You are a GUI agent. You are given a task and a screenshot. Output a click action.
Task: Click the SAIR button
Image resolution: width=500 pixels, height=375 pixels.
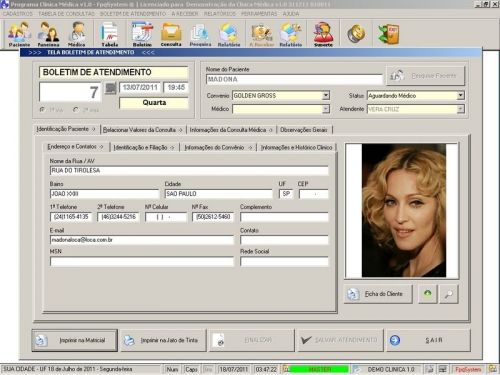pyautogui.click(x=429, y=340)
